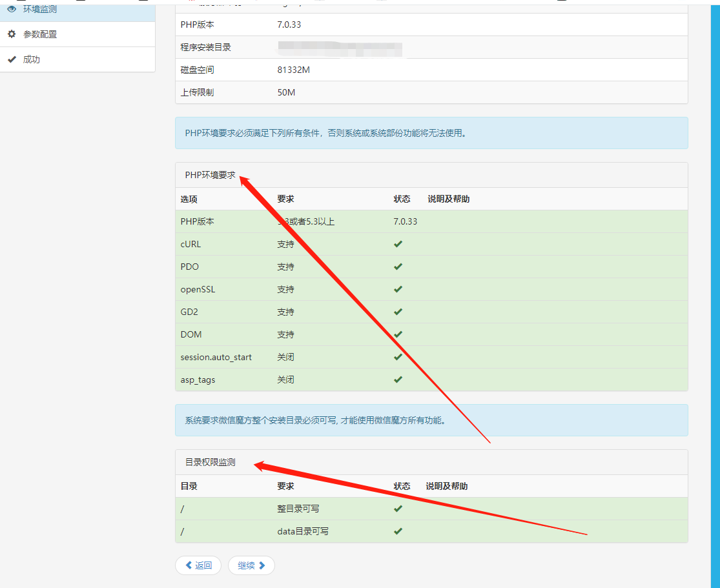
Task: Click the GD2 row label
Action: point(189,312)
